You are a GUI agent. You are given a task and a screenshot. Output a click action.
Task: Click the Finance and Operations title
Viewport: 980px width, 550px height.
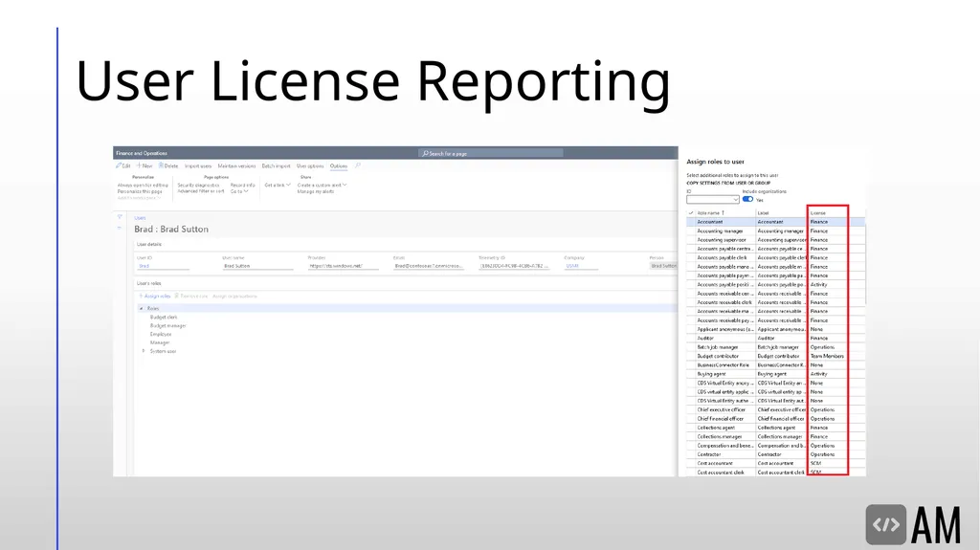142,153
